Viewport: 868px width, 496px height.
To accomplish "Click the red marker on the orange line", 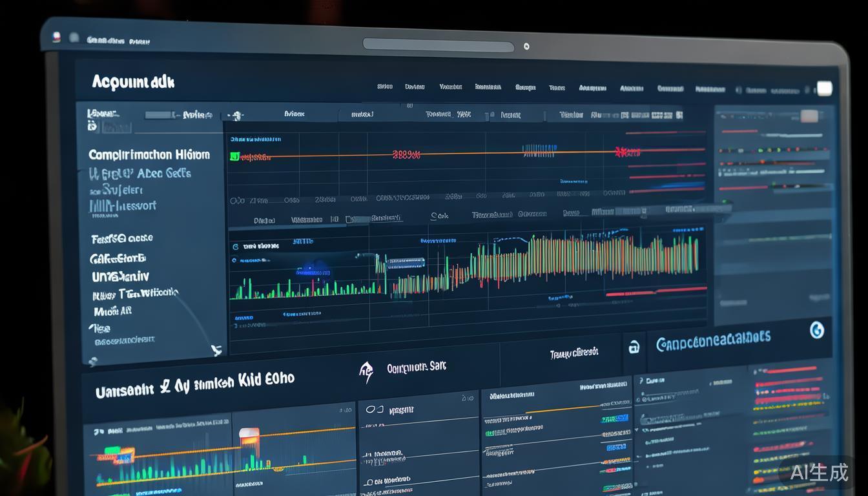I will click(x=626, y=152).
